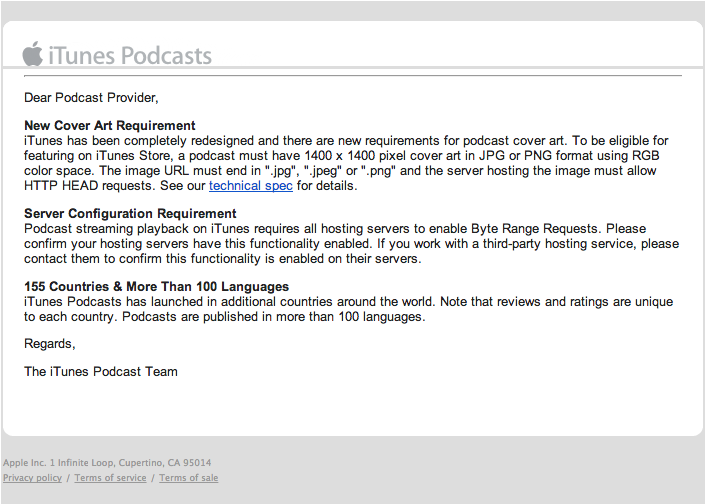Open the Terms of sale link
Viewport: 707px width, 504px height.
click(188, 478)
